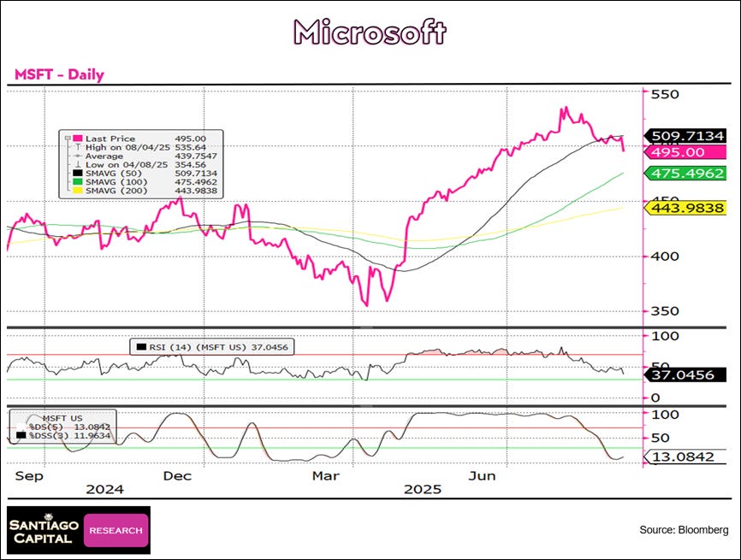Click the %DSS(3) 11.9634 legend row
The height and width of the screenshot is (560, 741).
(x=63, y=435)
